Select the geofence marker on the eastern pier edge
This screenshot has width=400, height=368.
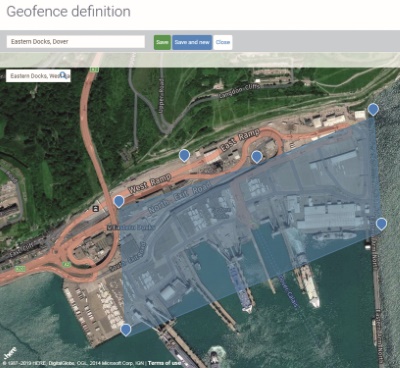(381, 224)
